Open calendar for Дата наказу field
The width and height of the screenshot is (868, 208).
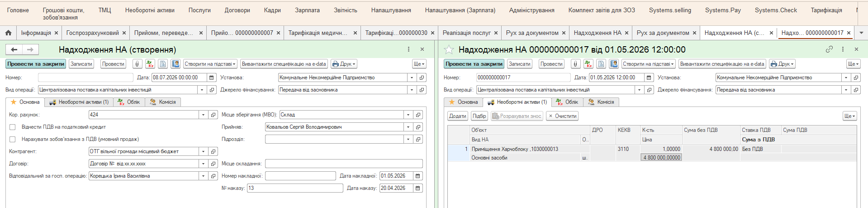point(418,188)
